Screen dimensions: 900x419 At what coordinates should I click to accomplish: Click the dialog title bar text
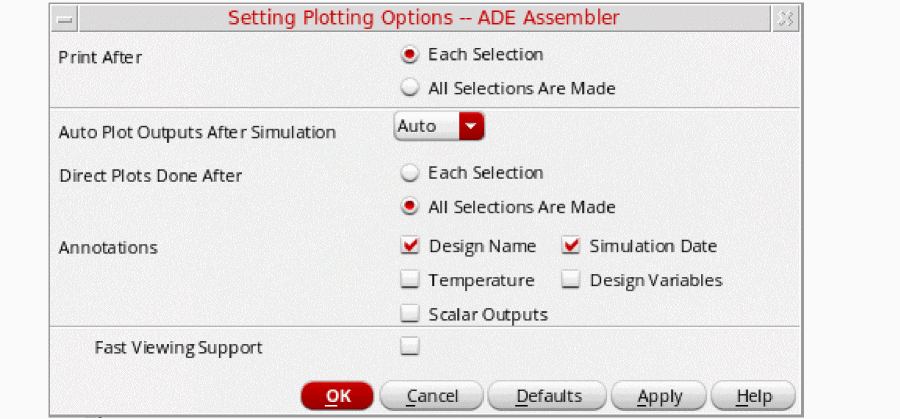click(423, 18)
